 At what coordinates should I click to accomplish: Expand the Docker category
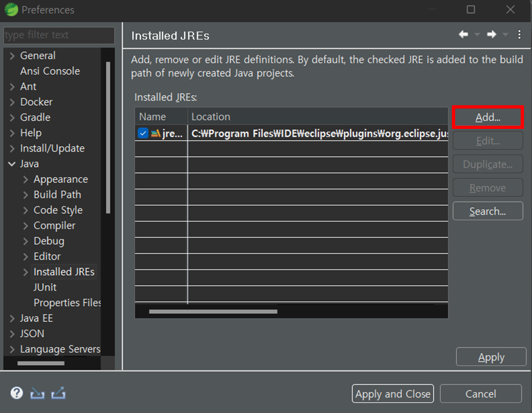(x=12, y=102)
